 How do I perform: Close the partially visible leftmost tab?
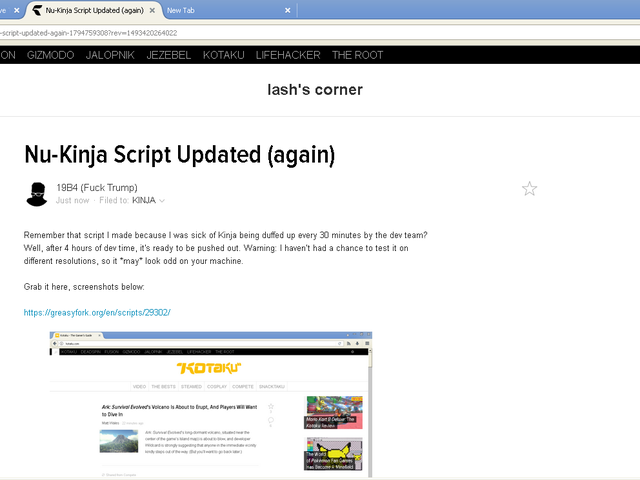pyautogui.click(x=17, y=11)
